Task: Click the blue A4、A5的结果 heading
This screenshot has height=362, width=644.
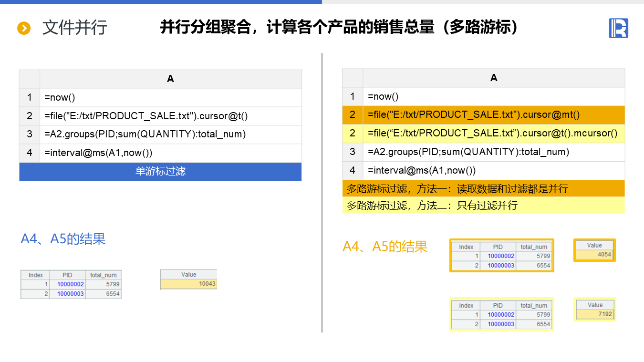Action: 63,238
